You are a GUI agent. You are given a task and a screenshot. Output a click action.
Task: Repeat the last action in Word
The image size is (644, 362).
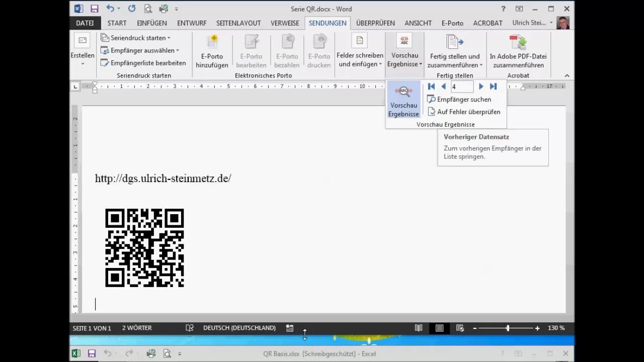(x=132, y=9)
